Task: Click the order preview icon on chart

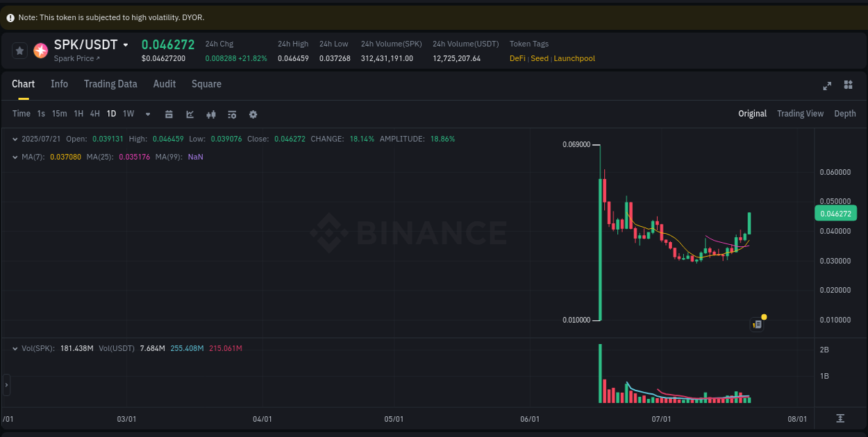Action: coord(757,324)
